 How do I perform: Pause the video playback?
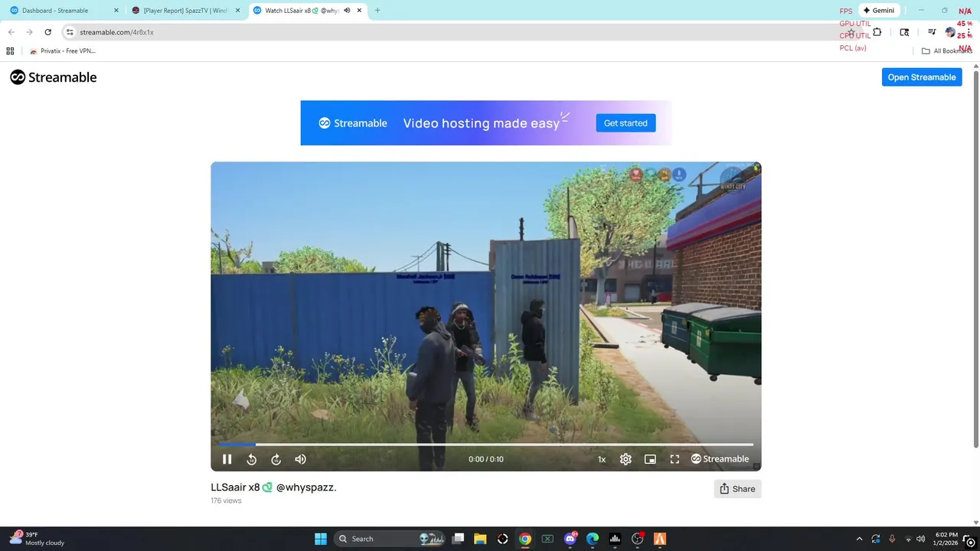227,459
